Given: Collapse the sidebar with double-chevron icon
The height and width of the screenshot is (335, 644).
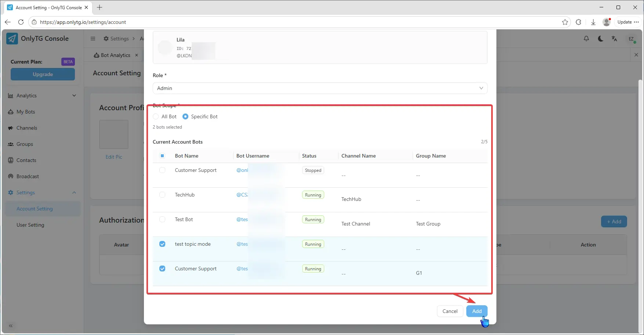Looking at the screenshot, I should (x=11, y=326).
